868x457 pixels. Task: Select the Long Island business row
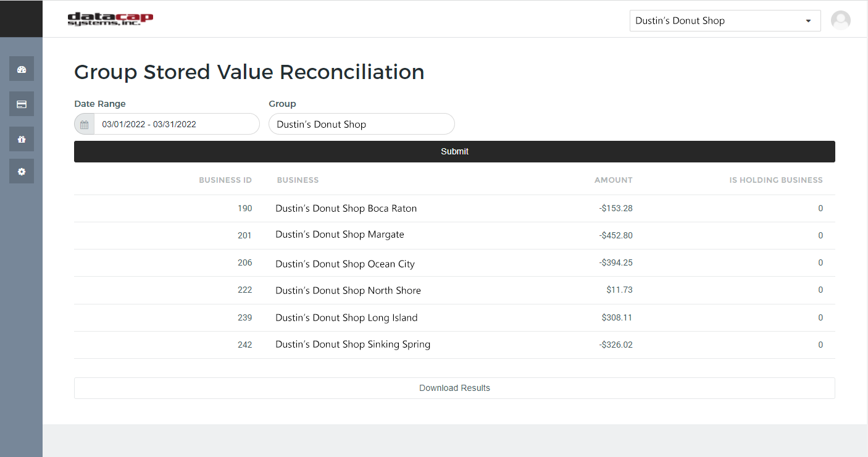(x=346, y=318)
